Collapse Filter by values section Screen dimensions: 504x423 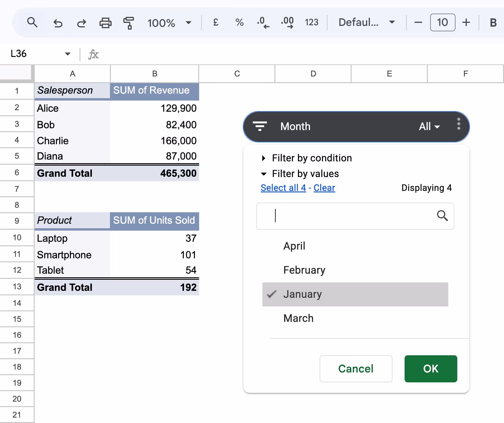(305, 174)
